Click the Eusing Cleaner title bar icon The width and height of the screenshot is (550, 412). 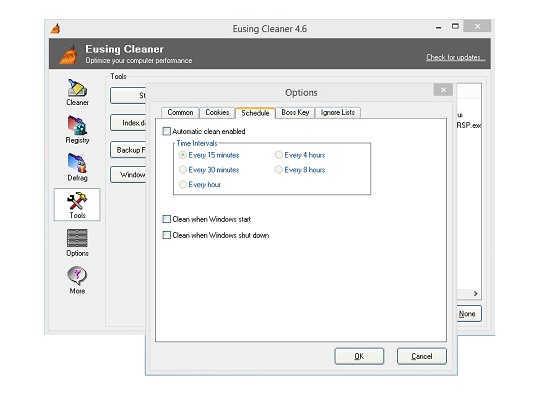tap(55, 28)
